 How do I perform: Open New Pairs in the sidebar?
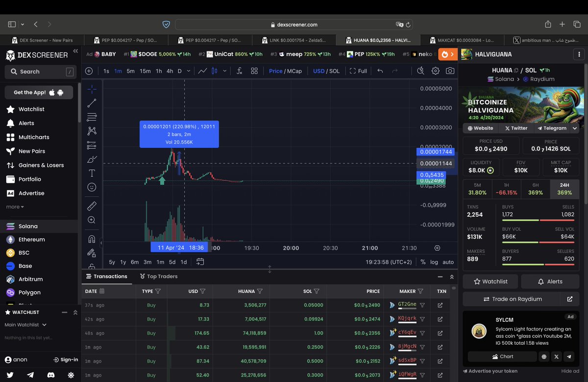(x=32, y=151)
